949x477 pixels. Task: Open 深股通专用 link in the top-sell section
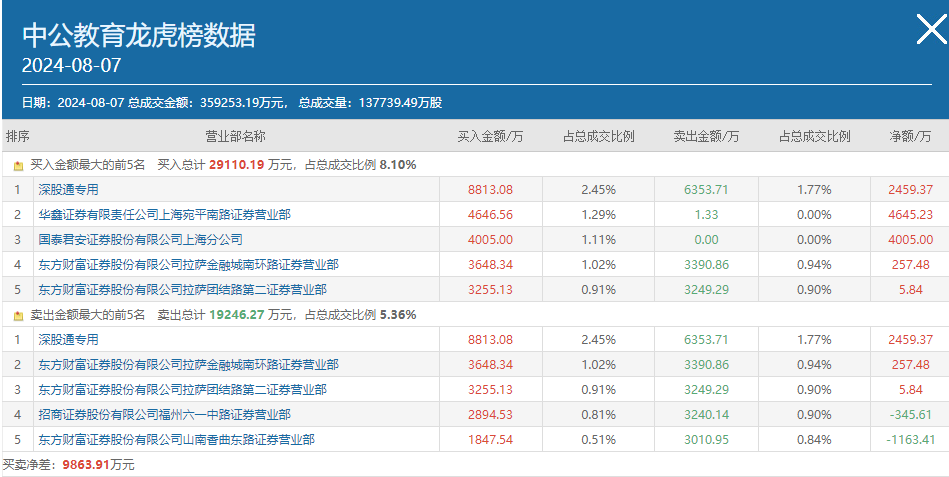(x=68, y=340)
